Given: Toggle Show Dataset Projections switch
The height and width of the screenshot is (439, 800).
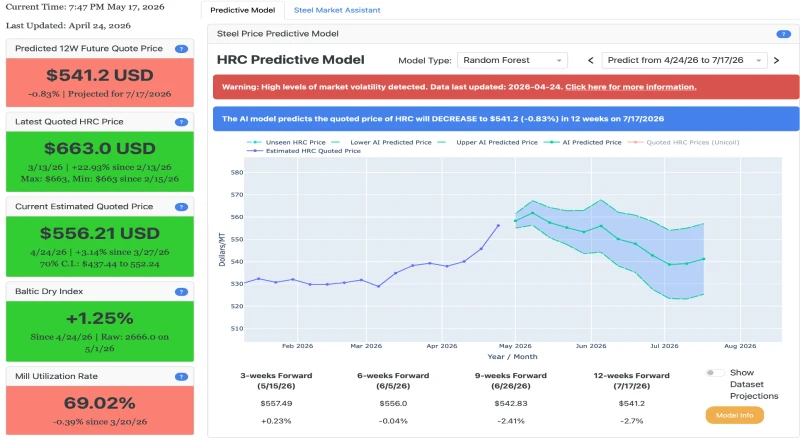Looking at the screenshot, I should point(714,373).
